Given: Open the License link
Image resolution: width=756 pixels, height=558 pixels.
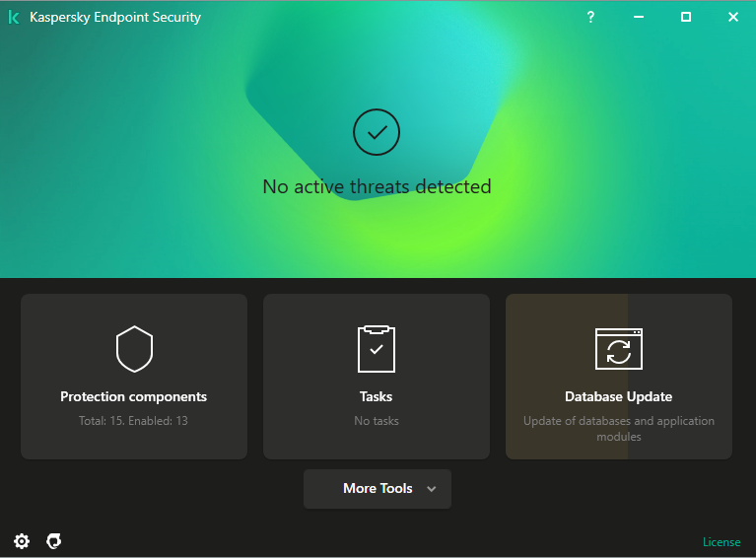Looking at the screenshot, I should (721, 542).
